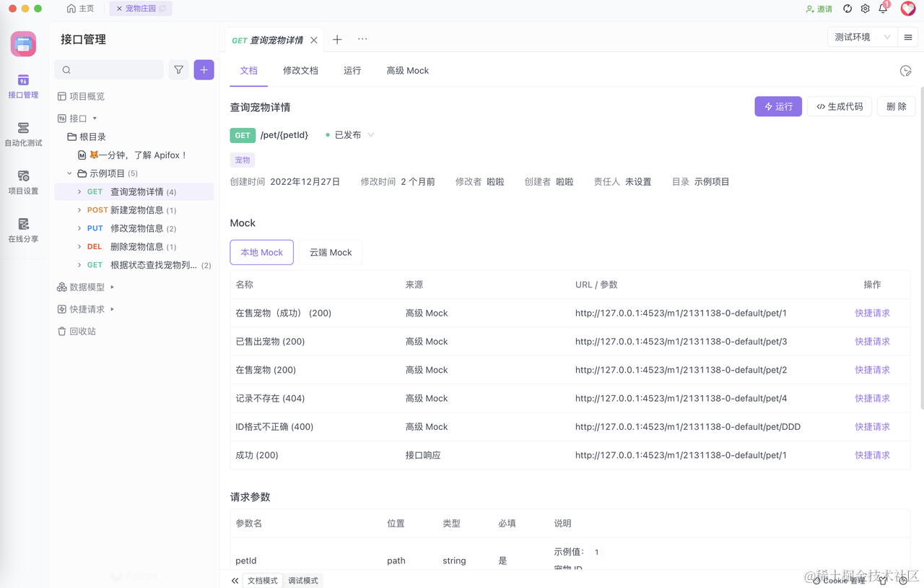Click 快捷请求 for the 404 mock entry
Image resolution: width=924 pixels, height=588 pixels.
tap(872, 398)
